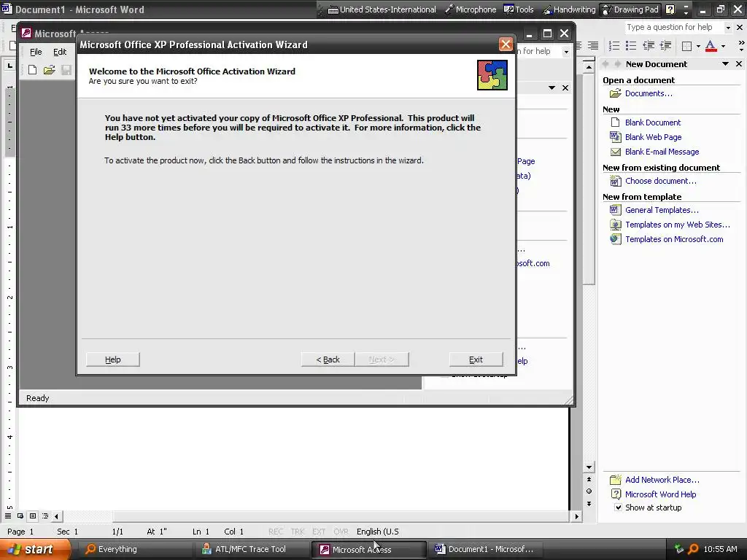
Task: Click the vertical scrollbar down arrow
Action: click(589, 467)
